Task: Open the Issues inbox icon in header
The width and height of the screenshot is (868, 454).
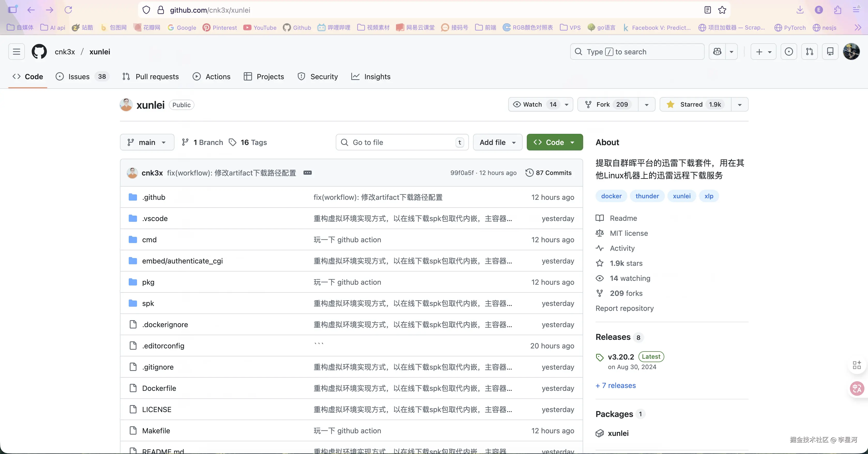Action: (x=788, y=52)
